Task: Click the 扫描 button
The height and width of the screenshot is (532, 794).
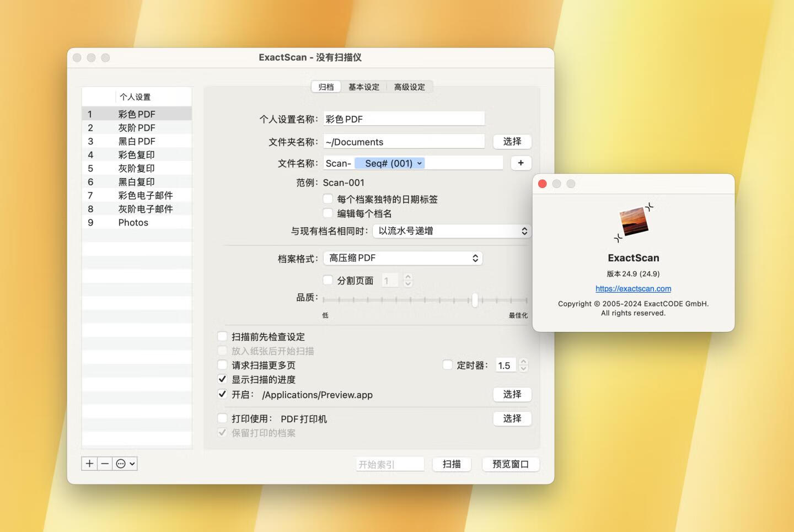Action: 452,464
